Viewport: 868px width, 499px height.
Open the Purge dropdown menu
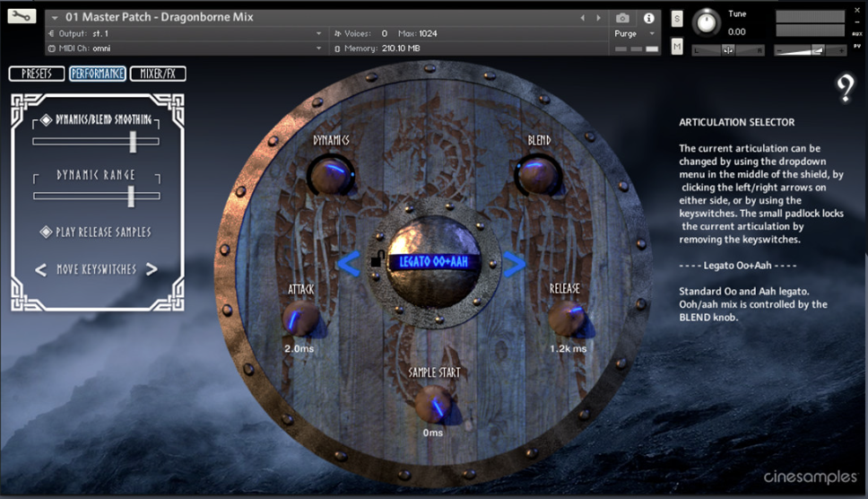634,34
